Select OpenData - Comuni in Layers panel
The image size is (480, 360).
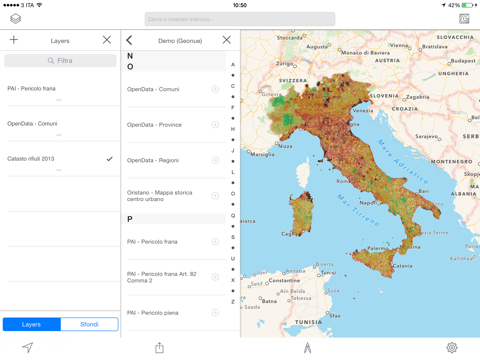[60, 124]
